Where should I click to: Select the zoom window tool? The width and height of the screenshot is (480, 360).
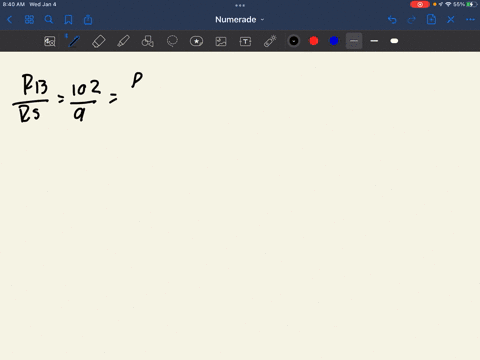click(50, 41)
